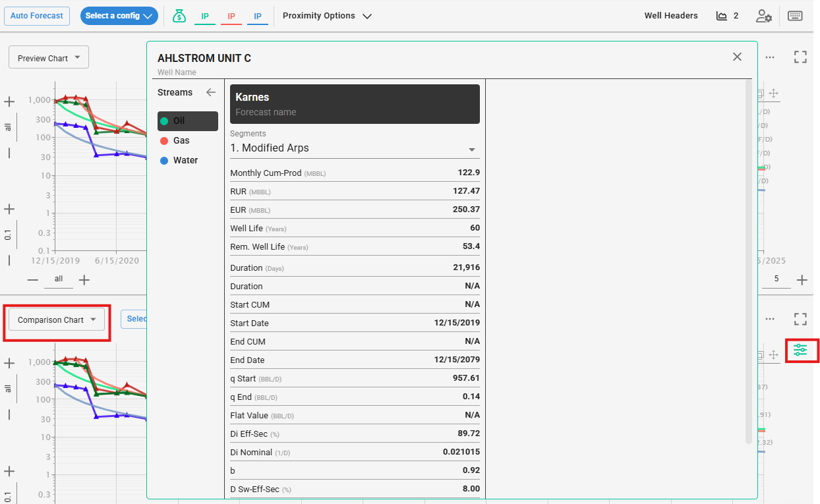820x504 pixels.
Task: Decrease preview chart upper y-axis with minus
Action: click(x=9, y=153)
